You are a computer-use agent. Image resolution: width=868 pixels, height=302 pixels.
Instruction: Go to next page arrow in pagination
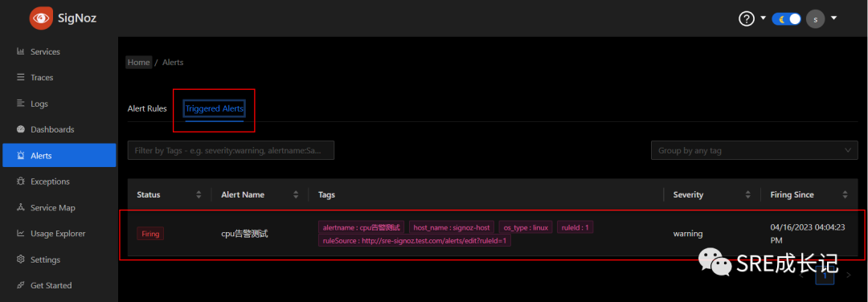coord(850,275)
